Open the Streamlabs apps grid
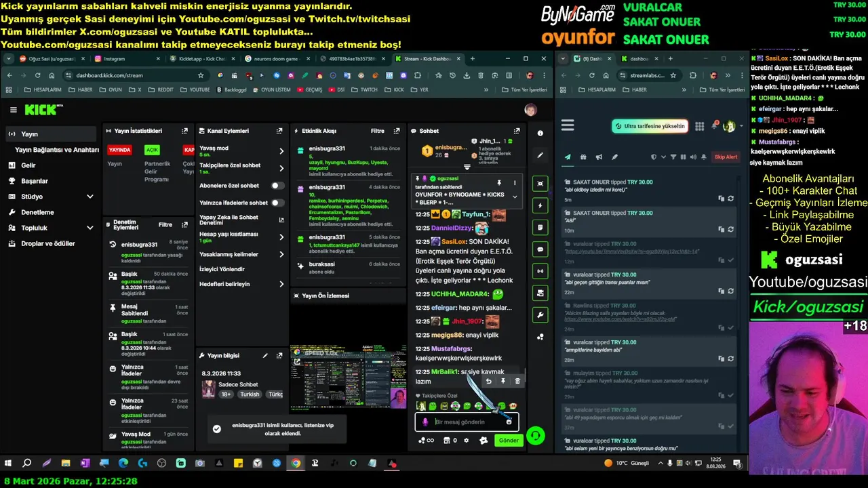The image size is (868, 488). 698,125
